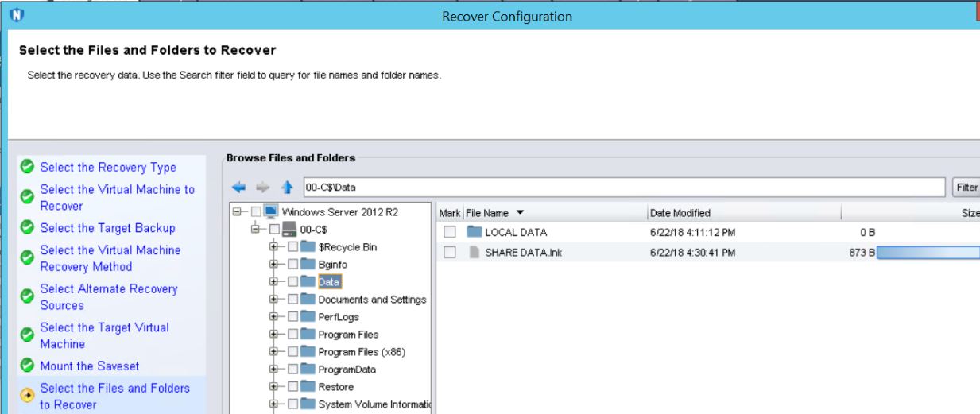Click the forward navigation arrow
The image size is (980, 414).
pos(262,188)
